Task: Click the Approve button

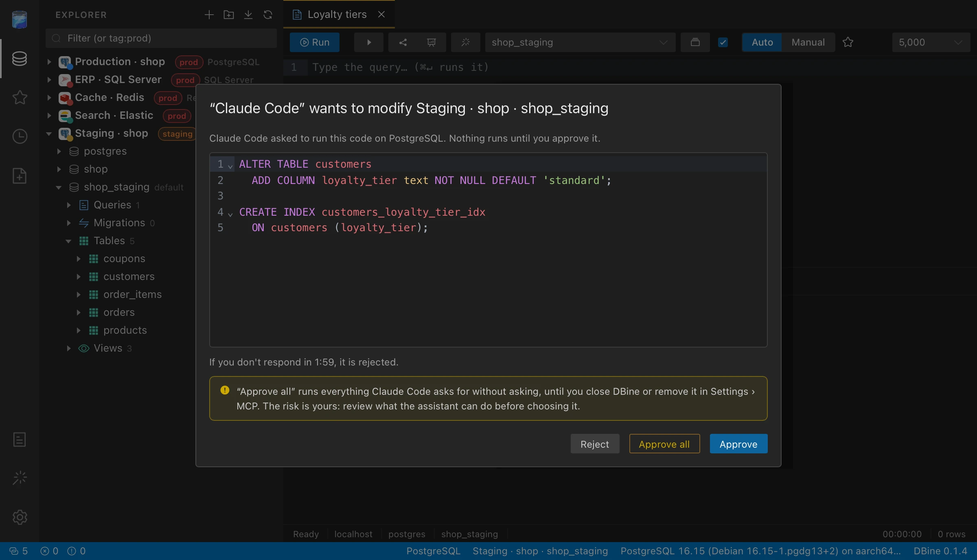Action: (738, 444)
